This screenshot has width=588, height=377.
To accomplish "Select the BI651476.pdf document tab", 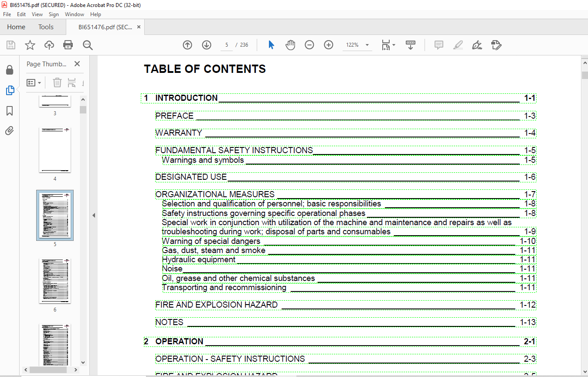I will [x=105, y=27].
